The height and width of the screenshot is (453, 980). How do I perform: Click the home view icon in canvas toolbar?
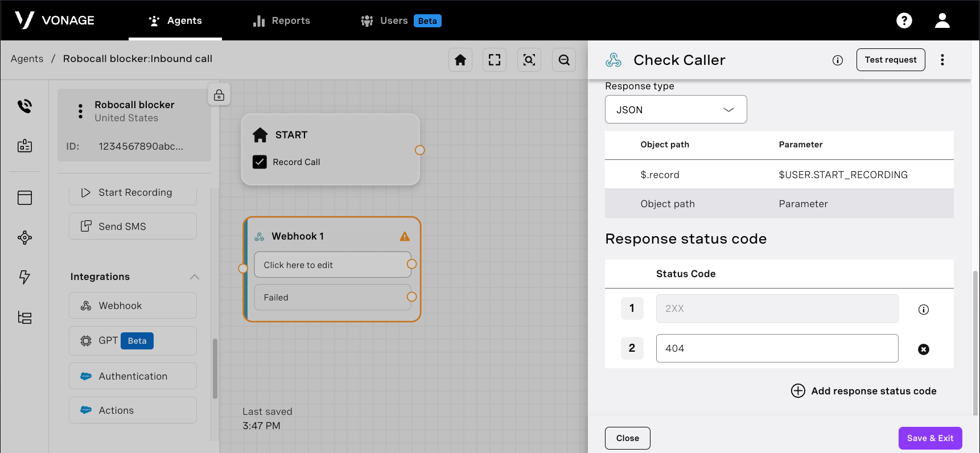tap(460, 60)
